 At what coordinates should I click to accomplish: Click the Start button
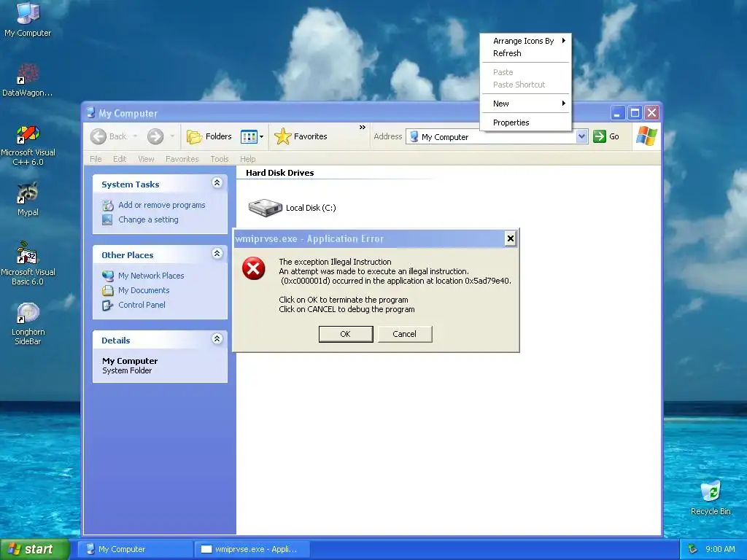[35, 549]
